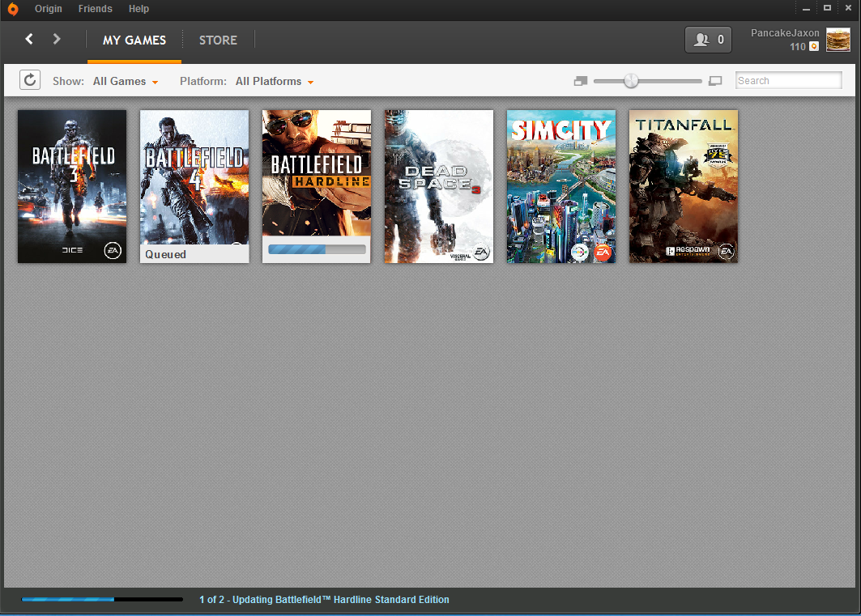Image resolution: width=861 pixels, height=616 pixels.
Task: Refresh the game library
Action: (x=30, y=80)
